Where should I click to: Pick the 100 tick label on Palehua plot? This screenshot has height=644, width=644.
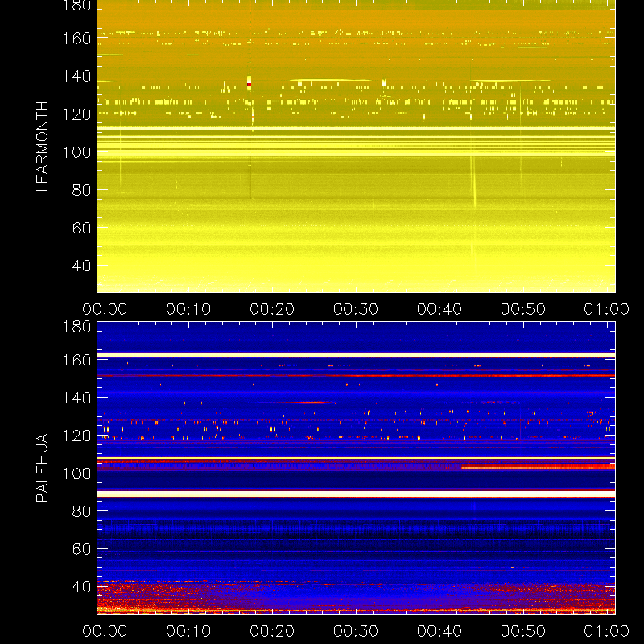point(76,473)
